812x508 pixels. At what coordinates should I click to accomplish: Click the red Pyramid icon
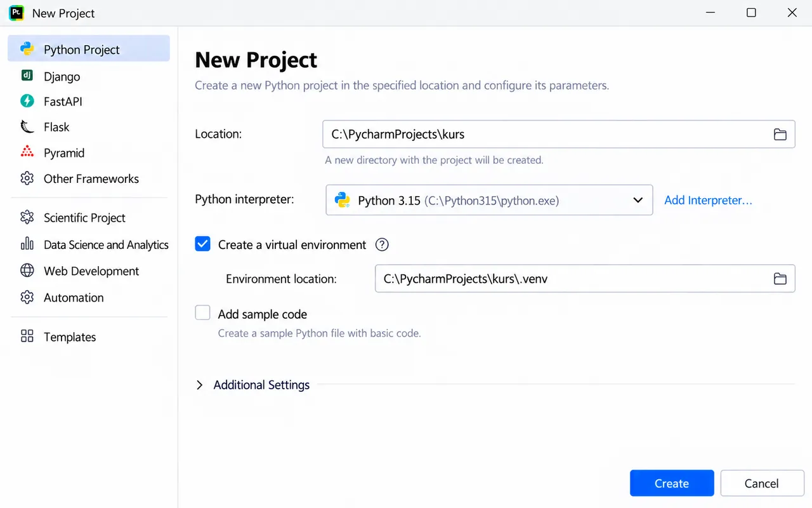27,152
